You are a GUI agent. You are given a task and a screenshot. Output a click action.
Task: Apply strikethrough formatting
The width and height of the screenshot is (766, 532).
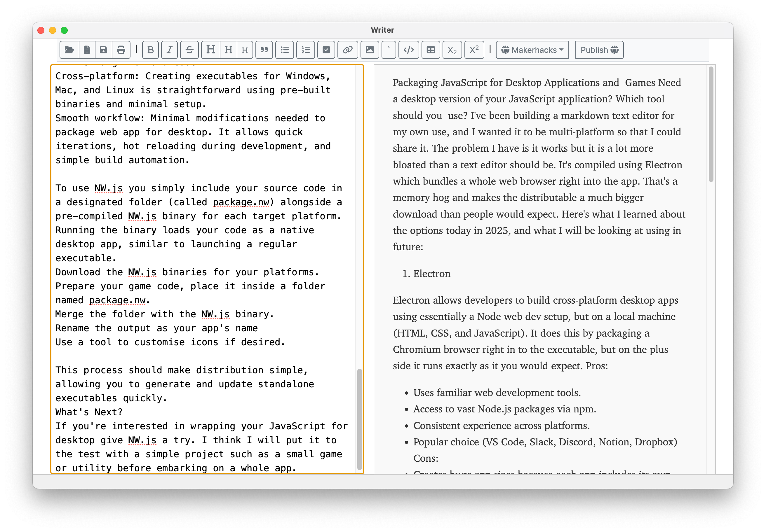(x=189, y=50)
